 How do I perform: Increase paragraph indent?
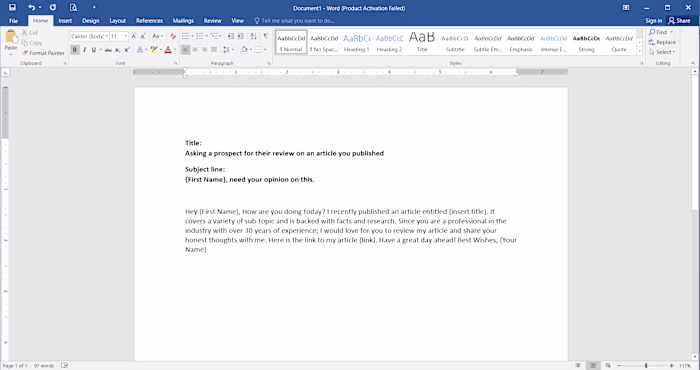point(240,36)
